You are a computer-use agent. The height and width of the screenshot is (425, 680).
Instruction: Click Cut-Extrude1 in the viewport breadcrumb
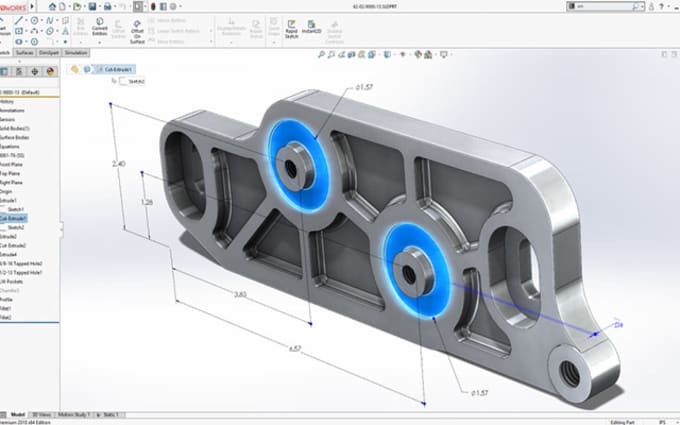(115, 69)
